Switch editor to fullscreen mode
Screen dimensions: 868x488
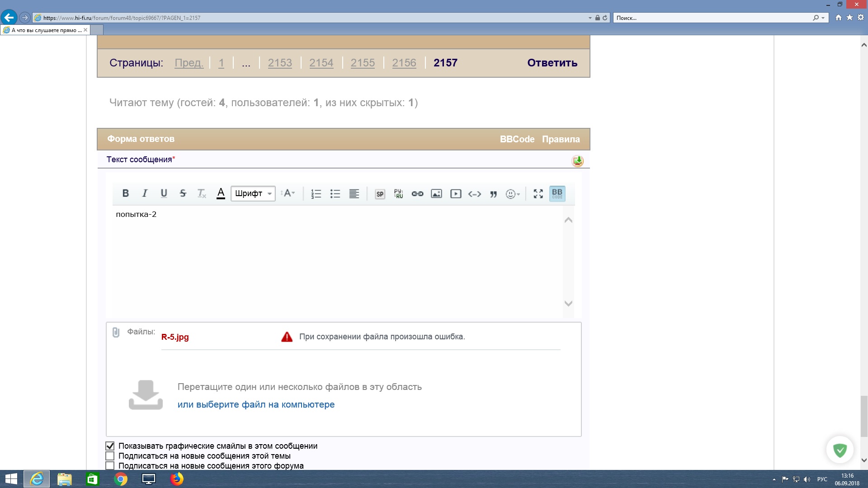click(x=538, y=194)
